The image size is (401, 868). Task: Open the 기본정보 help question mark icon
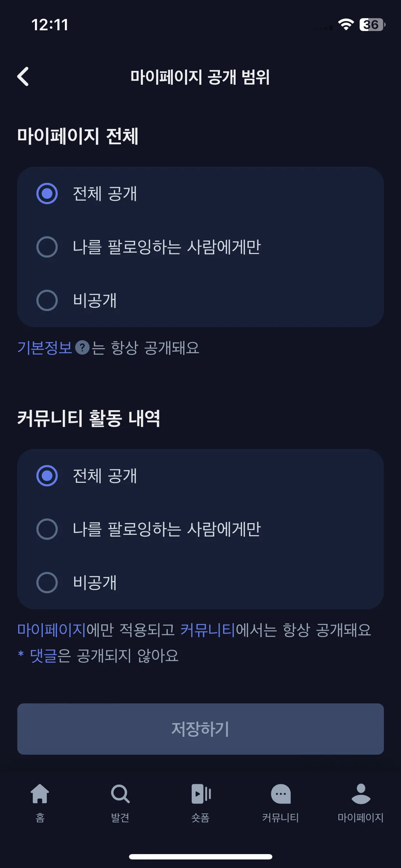coord(82,348)
